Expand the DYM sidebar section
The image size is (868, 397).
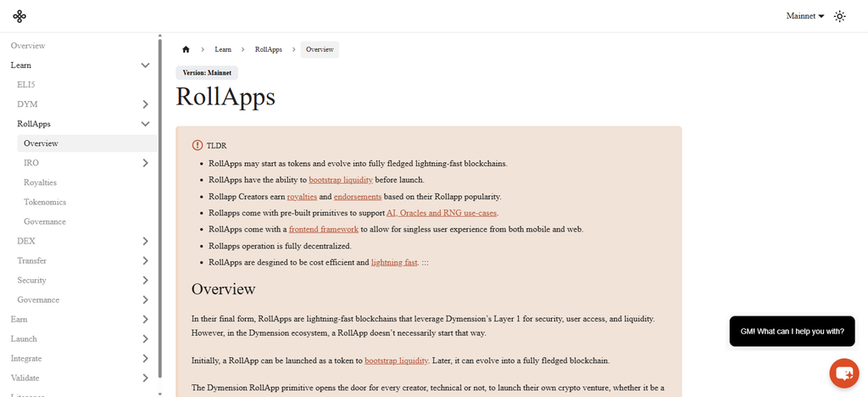(x=146, y=104)
